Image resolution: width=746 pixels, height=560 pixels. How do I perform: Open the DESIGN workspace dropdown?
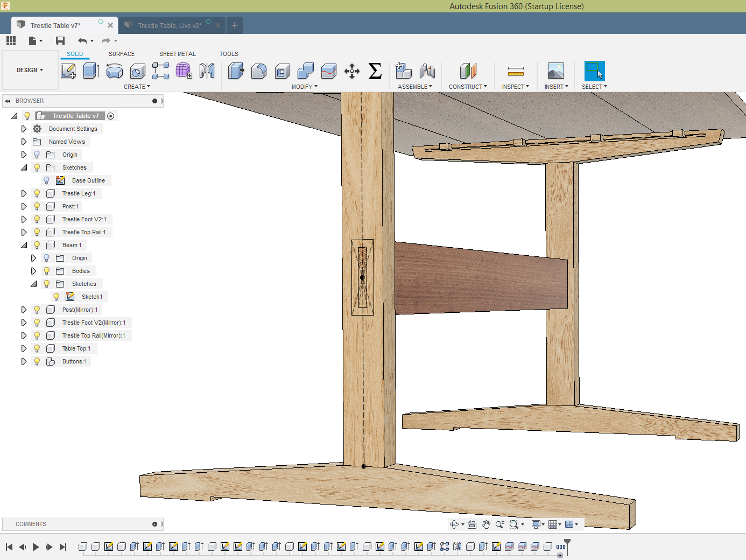30,70
